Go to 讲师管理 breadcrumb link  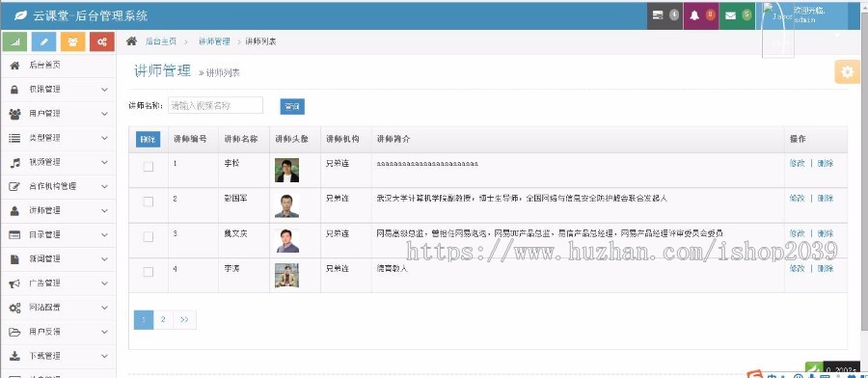coord(214,41)
